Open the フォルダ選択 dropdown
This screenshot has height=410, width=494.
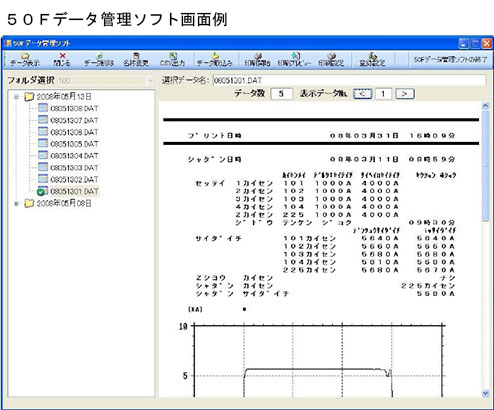(150, 81)
